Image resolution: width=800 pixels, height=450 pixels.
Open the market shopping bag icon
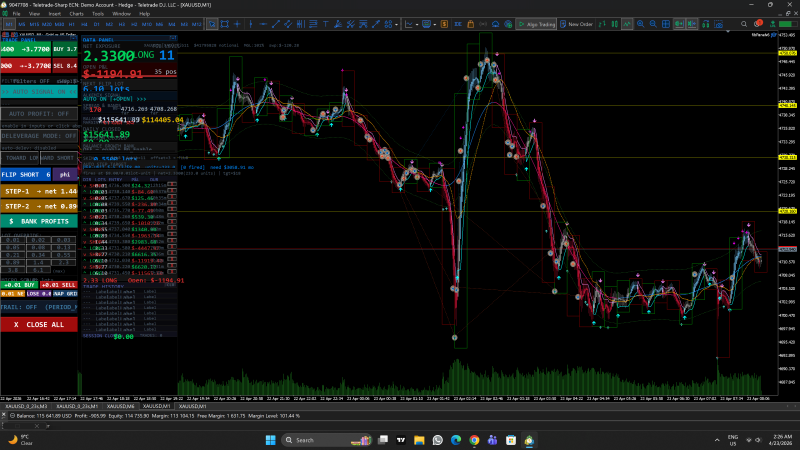coord(470,24)
